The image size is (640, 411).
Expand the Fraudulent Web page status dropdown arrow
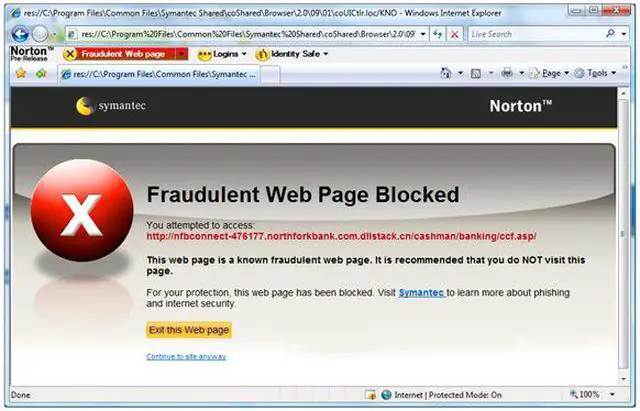pos(181,53)
